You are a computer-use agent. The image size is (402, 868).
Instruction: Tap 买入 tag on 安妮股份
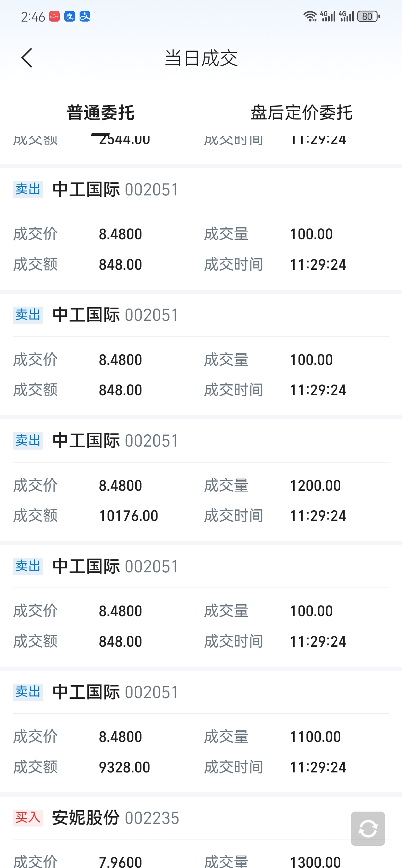[x=28, y=818]
